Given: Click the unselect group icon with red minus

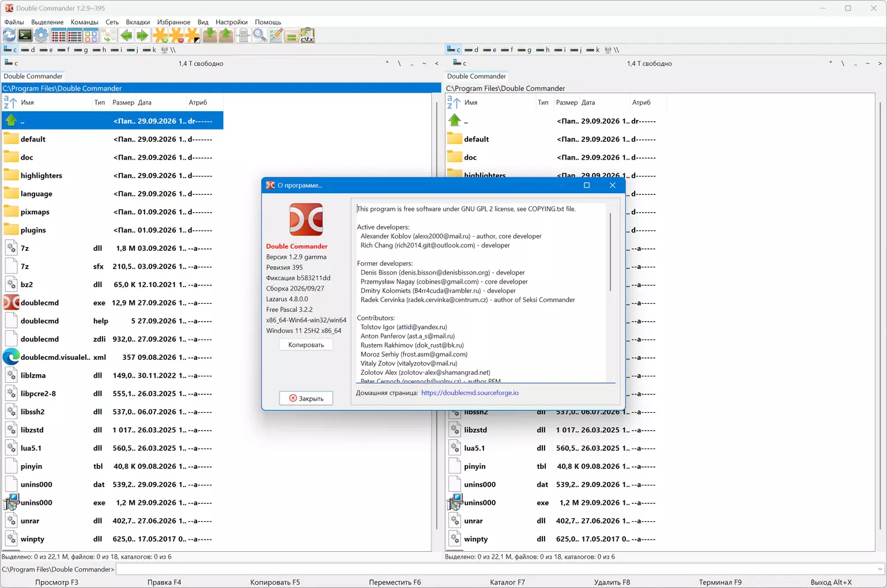Looking at the screenshot, I should pos(176,36).
